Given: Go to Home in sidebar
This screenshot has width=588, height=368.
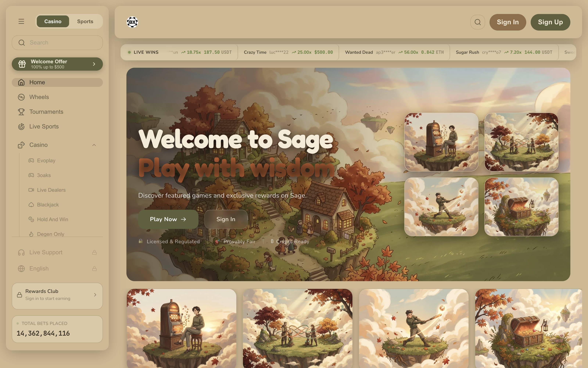Looking at the screenshot, I should [57, 82].
